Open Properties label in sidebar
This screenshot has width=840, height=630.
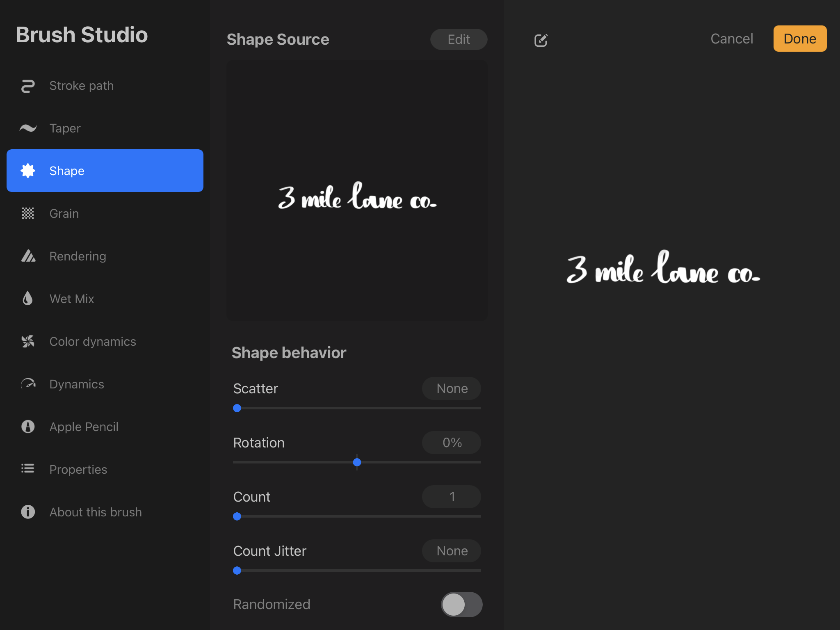tap(78, 470)
